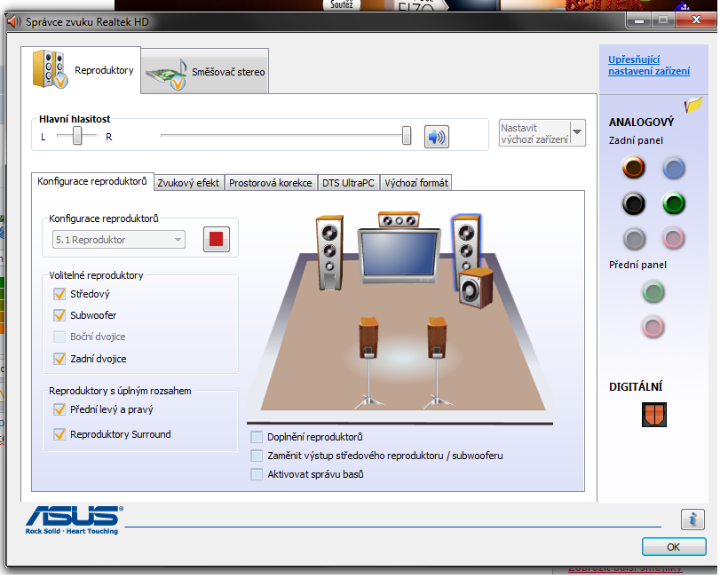Click the blue rear-panel audio jack
Image resolution: width=728 pixels, height=579 pixels.
point(674,168)
